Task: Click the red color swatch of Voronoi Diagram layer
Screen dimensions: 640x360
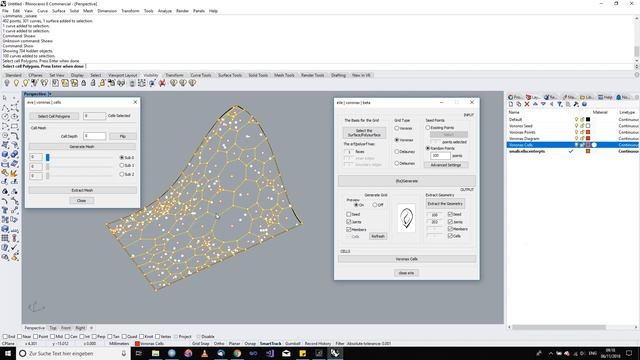Action: pos(588,139)
